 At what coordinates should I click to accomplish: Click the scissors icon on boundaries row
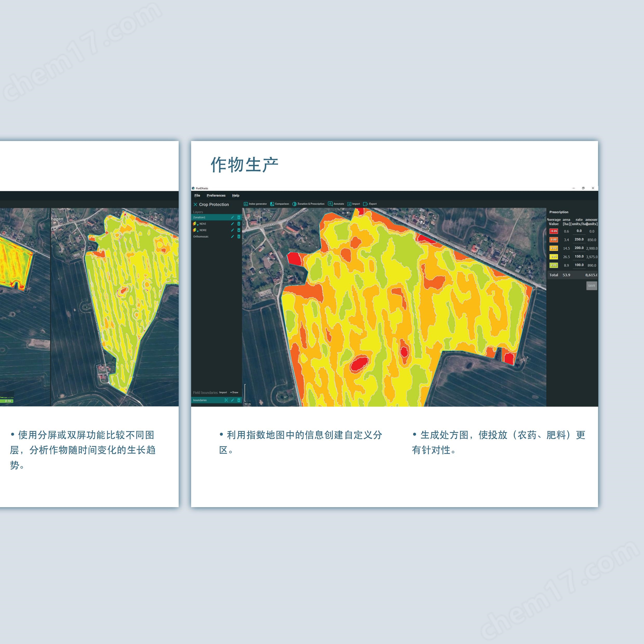226,400
